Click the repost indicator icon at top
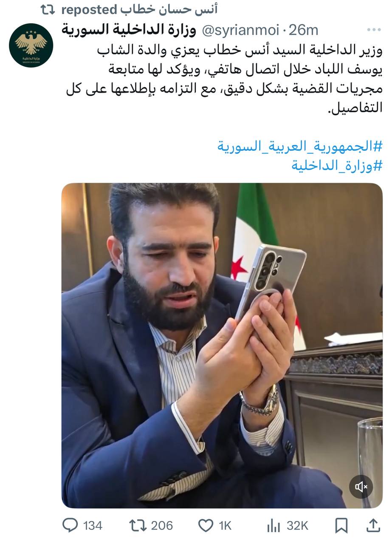The image size is (392, 544). pyautogui.click(x=48, y=9)
